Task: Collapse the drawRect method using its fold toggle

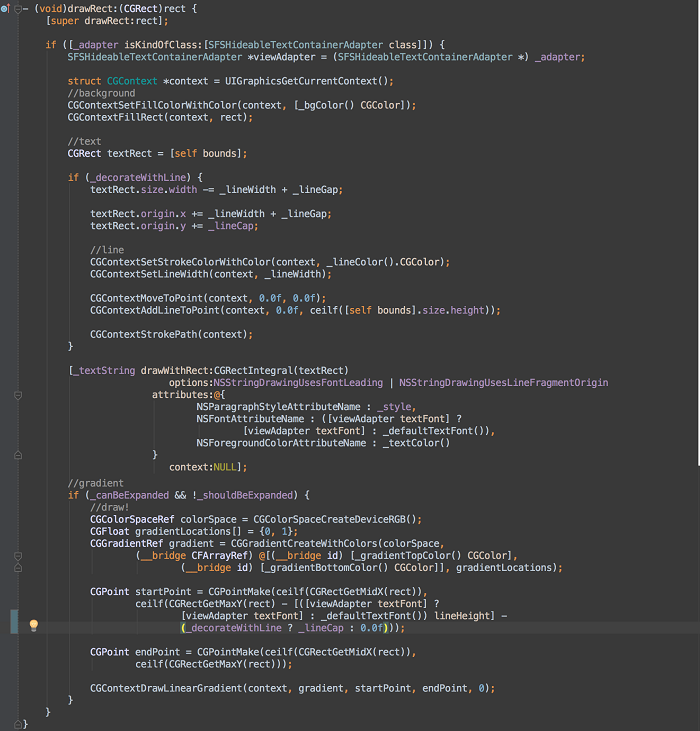Action: click(x=22, y=8)
